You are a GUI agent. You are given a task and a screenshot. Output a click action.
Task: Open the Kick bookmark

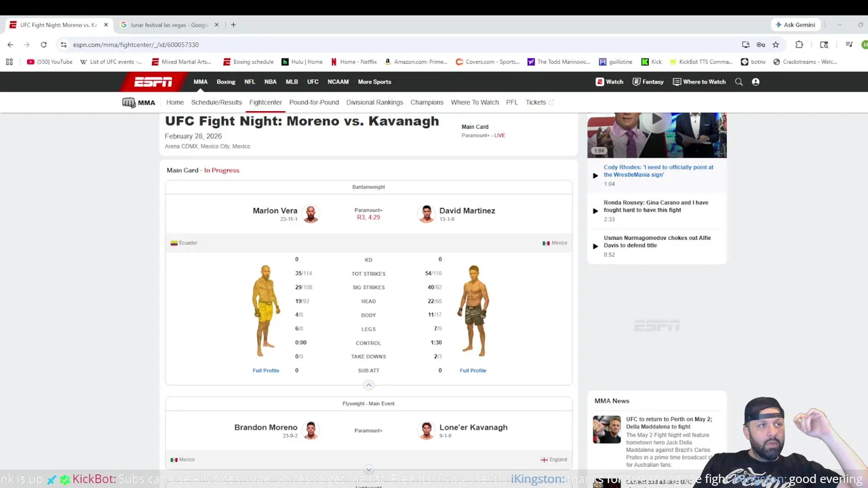[651, 62]
